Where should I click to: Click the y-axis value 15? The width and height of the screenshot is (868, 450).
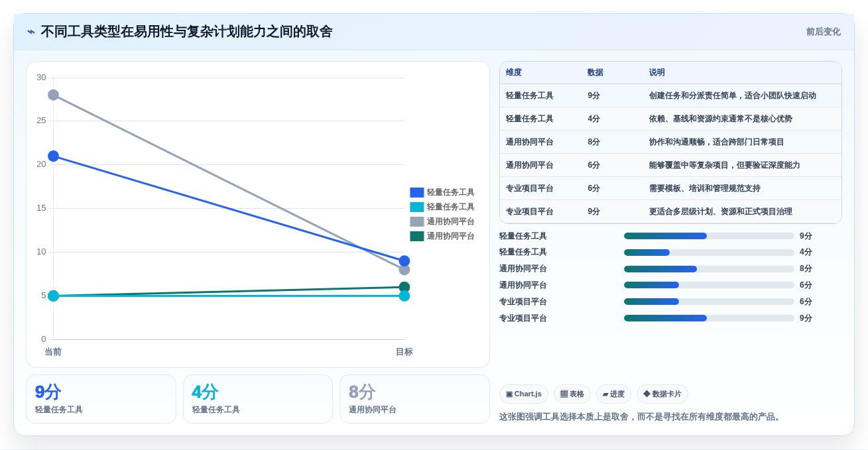(41, 208)
